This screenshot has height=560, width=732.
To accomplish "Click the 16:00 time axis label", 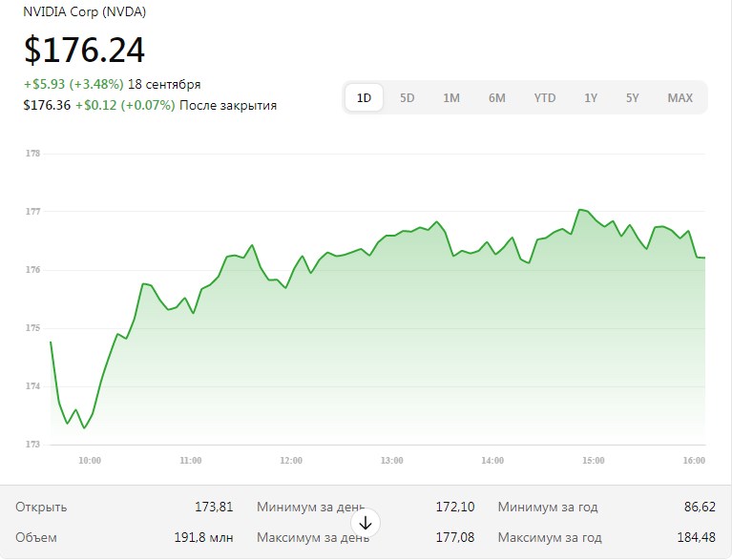I will pos(694,461).
